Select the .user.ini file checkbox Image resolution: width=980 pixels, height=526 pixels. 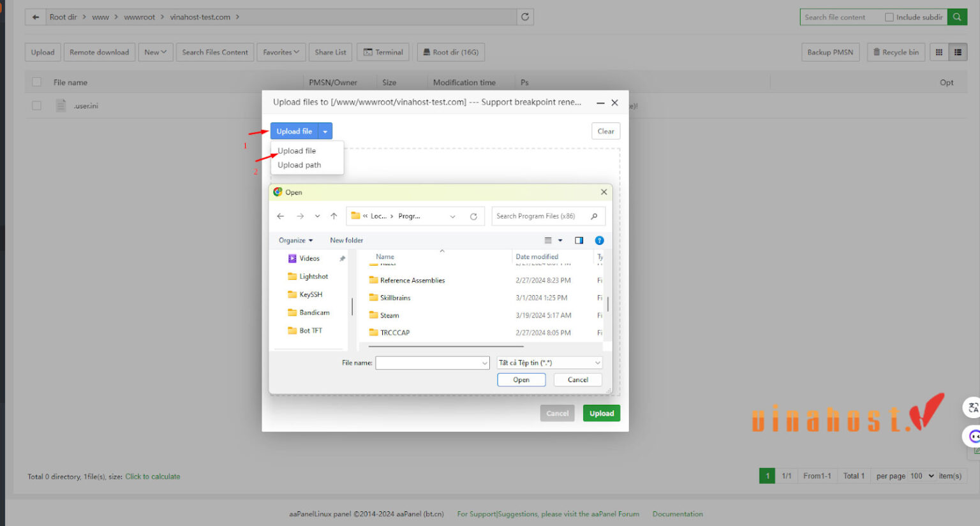37,106
